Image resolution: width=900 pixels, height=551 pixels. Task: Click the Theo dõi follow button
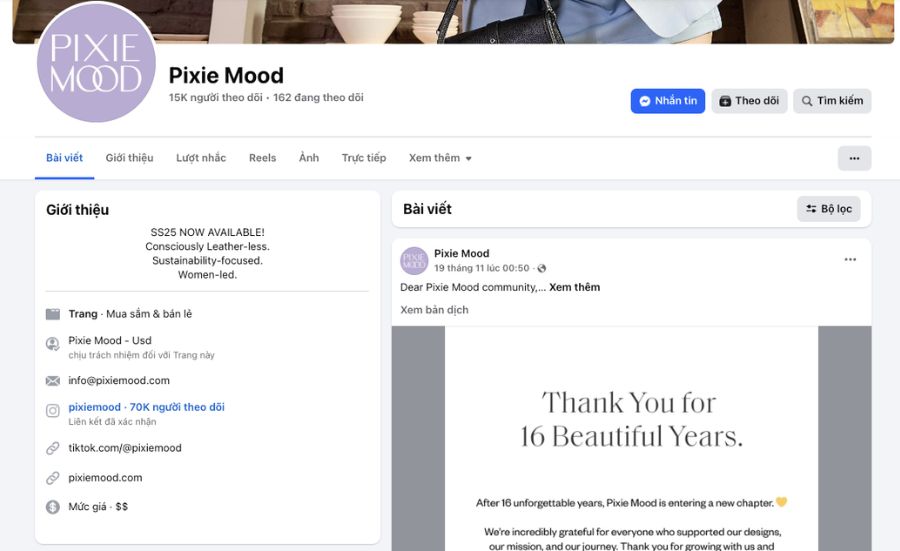point(749,101)
